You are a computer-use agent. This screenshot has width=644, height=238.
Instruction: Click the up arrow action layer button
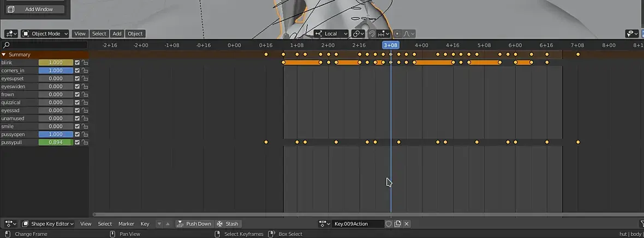pos(168,224)
